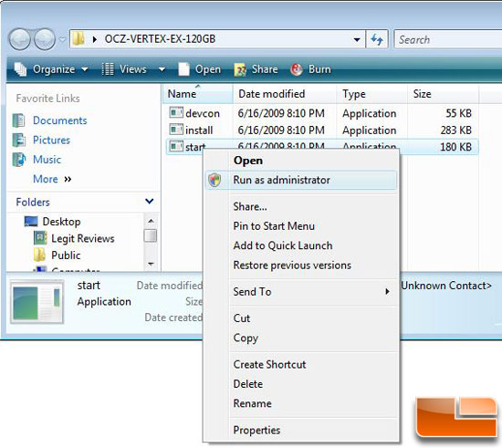The width and height of the screenshot is (502, 448).
Task: Select the devcon application file
Action: point(203,113)
